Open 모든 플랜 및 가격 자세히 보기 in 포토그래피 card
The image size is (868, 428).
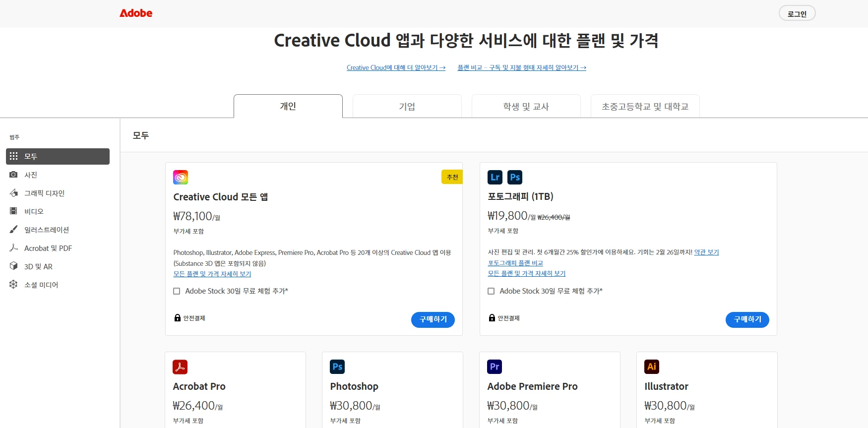527,273
